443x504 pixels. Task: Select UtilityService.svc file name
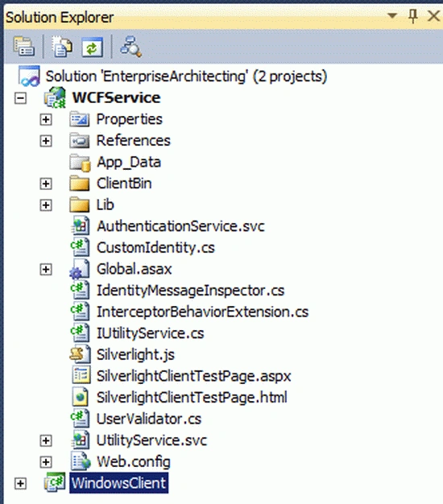tap(151, 440)
